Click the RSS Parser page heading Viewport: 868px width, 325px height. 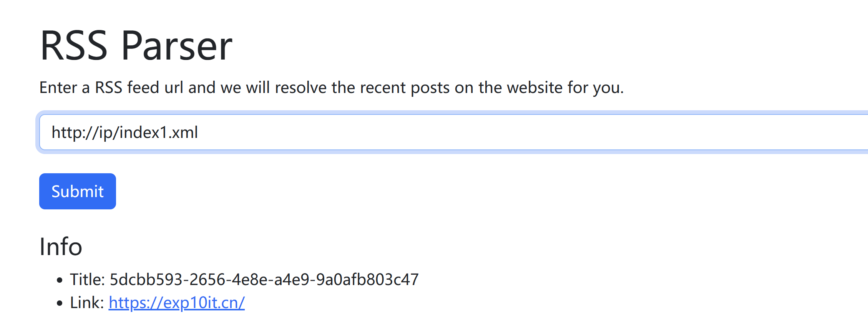coord(136,46)
